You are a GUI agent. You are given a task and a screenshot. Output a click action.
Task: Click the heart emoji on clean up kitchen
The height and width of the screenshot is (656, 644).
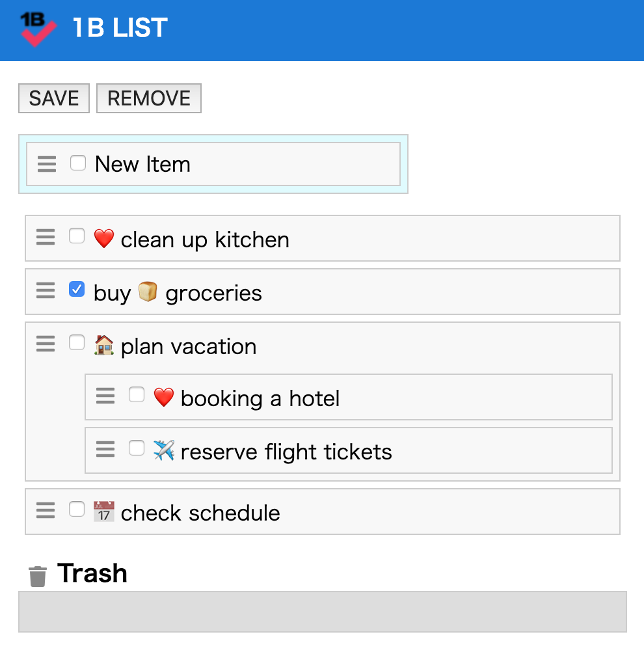103,239
